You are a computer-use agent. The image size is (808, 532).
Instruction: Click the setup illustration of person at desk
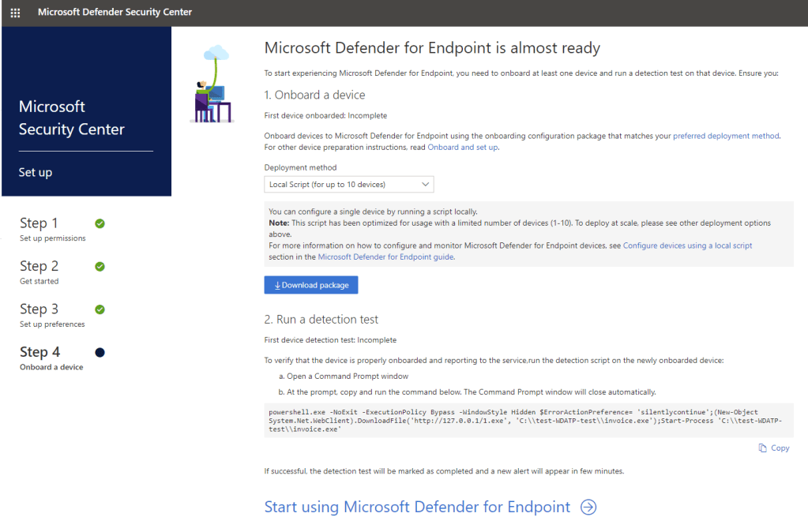[212, 85]
